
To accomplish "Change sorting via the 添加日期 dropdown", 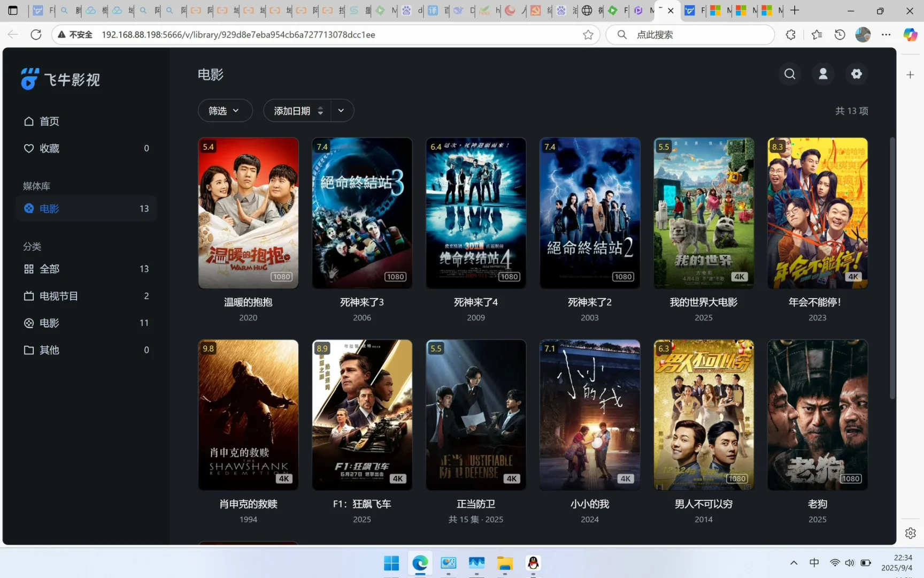I will 297,110.
